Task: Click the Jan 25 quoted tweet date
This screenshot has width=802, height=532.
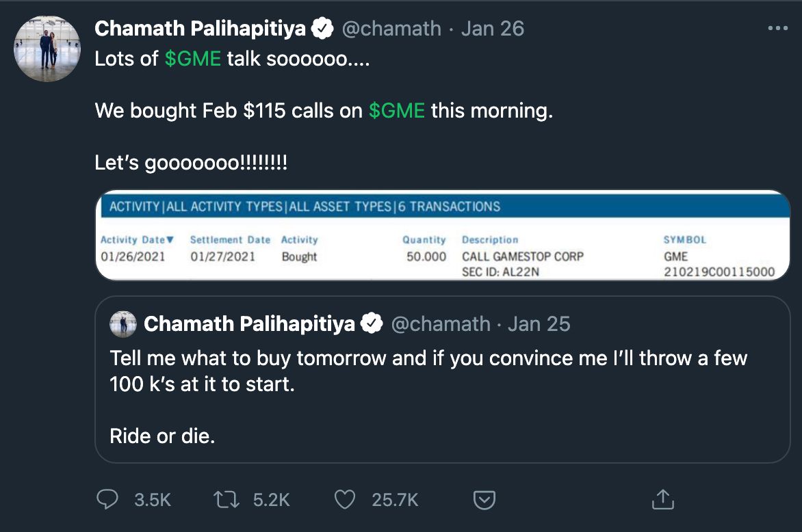Action: tap(539, 323)
